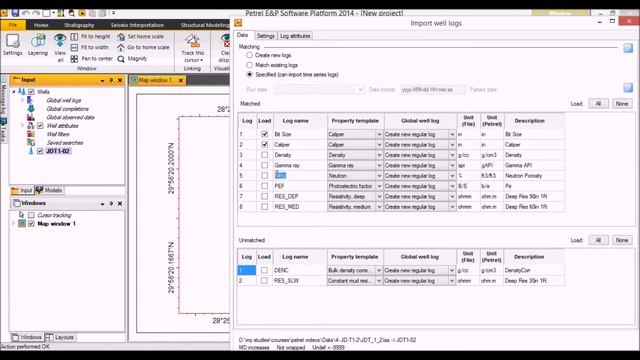Viewport: 640px width, 360px height.
Task: Toggle the Wells folder checkbox in Input tree
Action: 31,91
